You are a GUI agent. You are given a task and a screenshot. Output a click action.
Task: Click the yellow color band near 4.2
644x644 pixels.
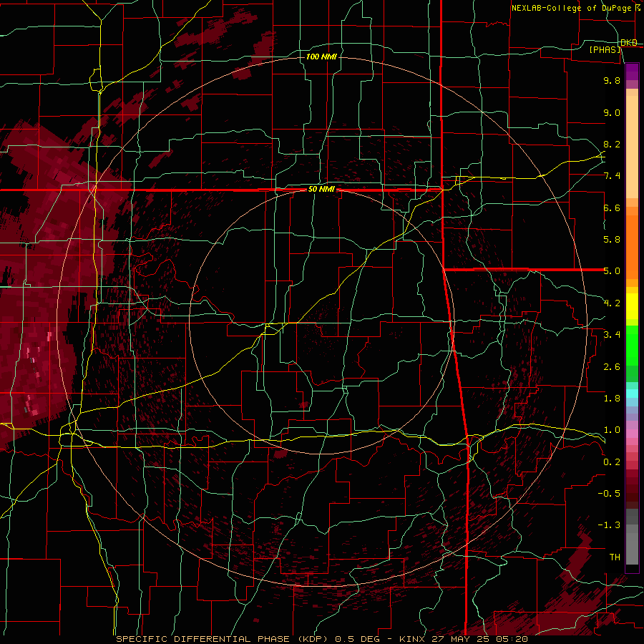[x=632, y=306]
